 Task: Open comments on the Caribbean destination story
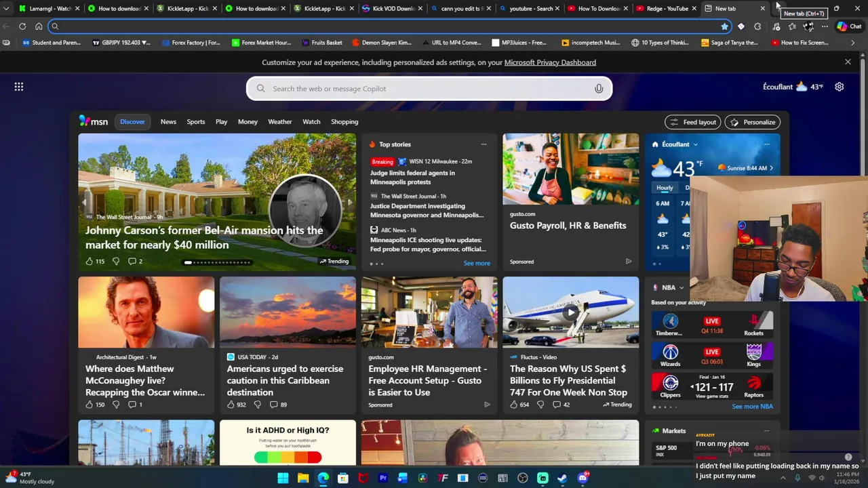(x=278, y=405)
